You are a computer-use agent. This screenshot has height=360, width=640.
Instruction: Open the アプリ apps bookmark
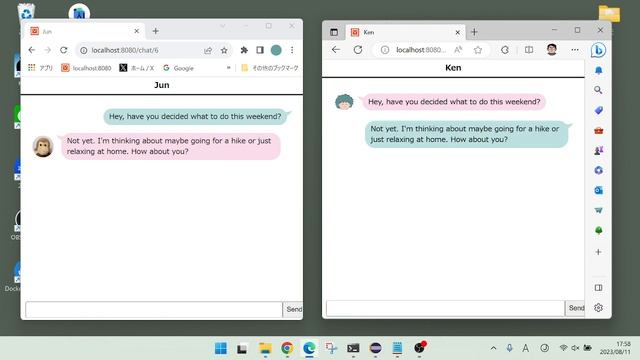click(40, 68)
